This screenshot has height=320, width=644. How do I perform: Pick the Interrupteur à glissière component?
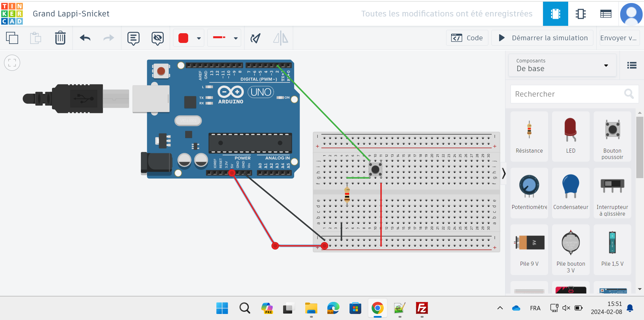tap(612, 193)
